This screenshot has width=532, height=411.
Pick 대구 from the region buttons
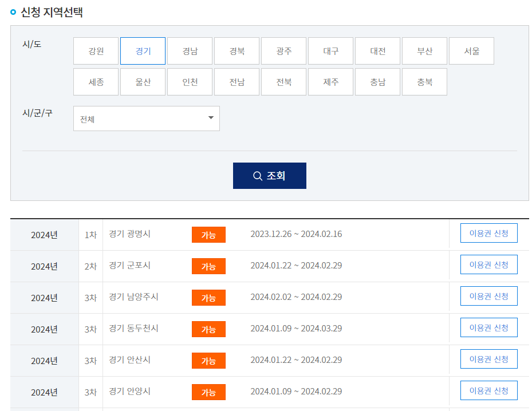pos(331,51)
